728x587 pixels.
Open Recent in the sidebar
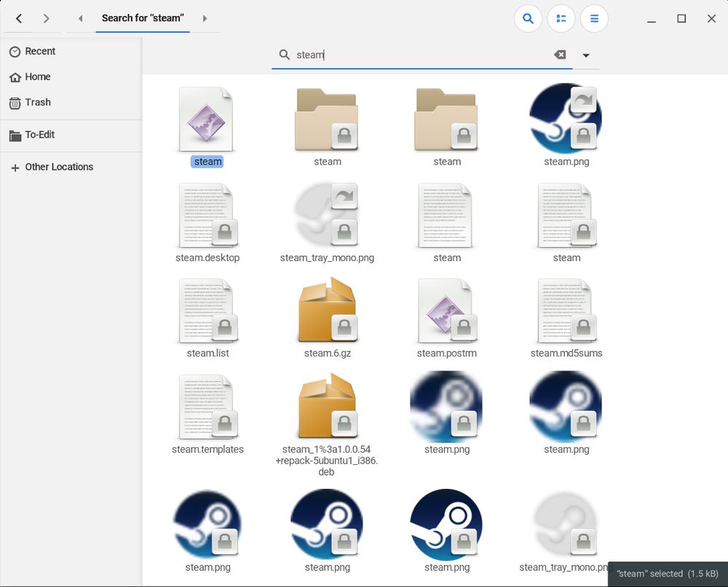40,52
